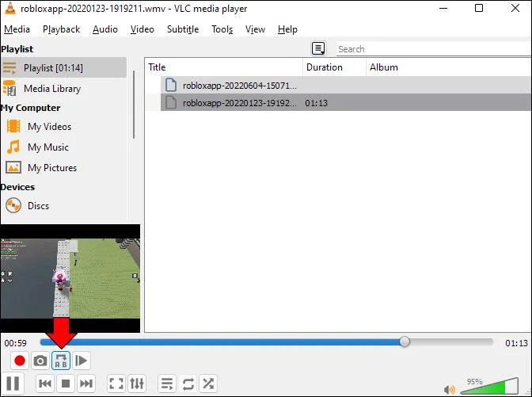Screen dimensions: 532x397
Task: Click the playlist Search field
Action: pos(434,49)
